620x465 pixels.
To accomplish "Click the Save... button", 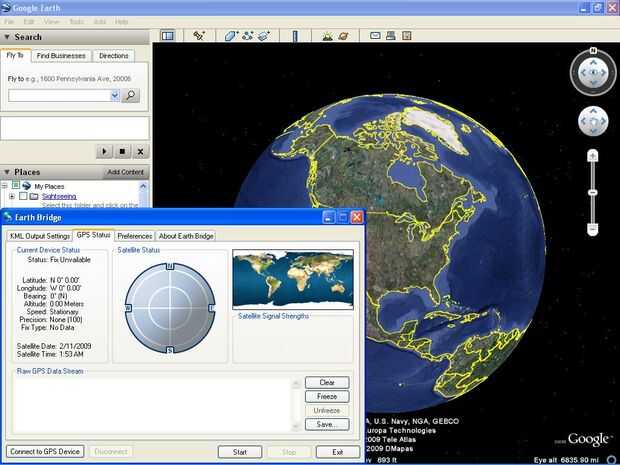I will (327, 424).
